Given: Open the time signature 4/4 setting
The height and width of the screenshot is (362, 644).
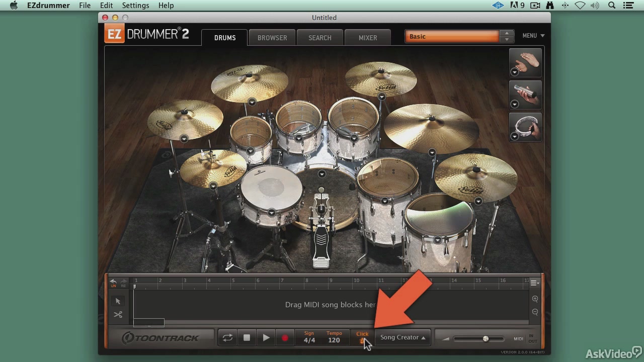Looking at the screenshot, I should (x=309, y=337).
